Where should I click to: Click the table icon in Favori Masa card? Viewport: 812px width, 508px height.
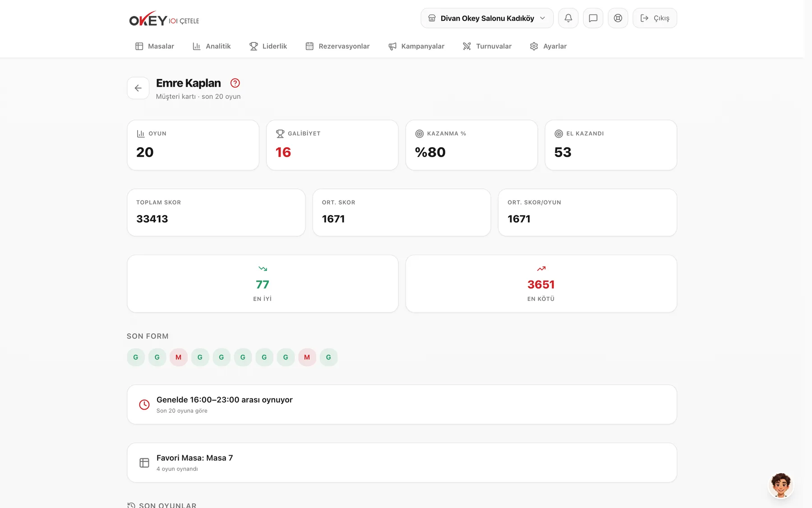coord(144,463)
